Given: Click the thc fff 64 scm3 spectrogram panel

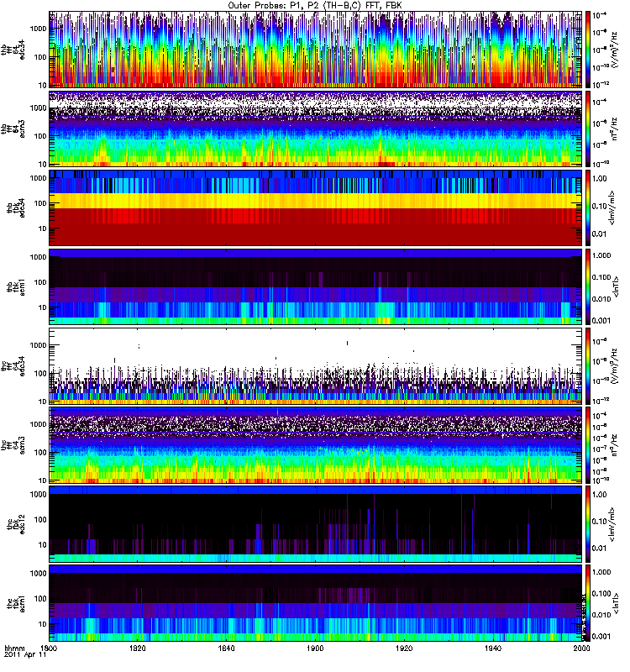Looking at the screenshot, I should click(316, 445).
